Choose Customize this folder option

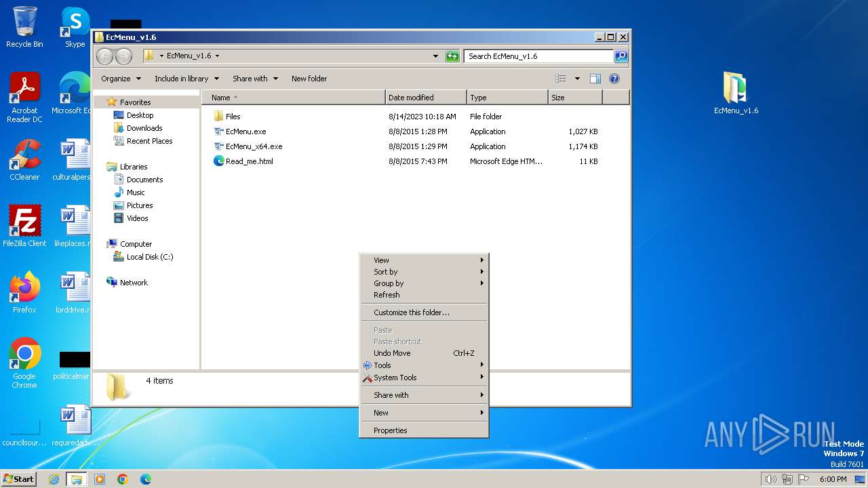click(x=424, y=312)
